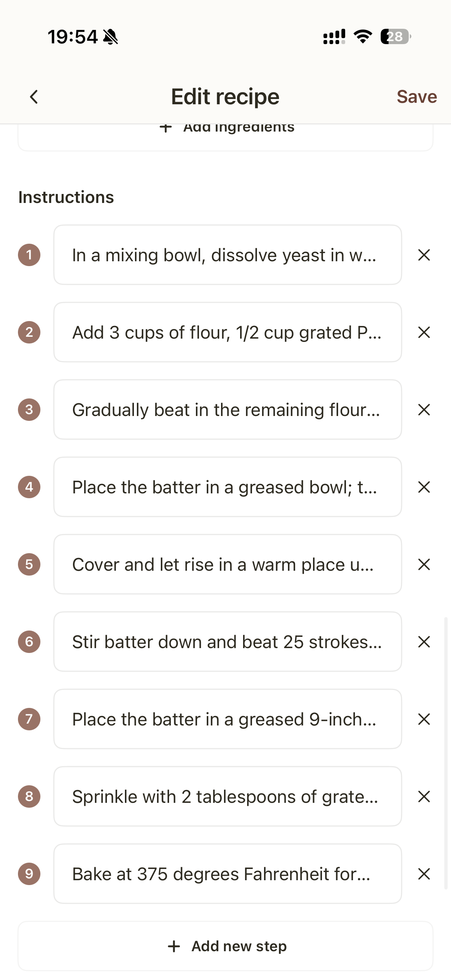Delete step 4 using X icon
Viewport: 451px width, 980px height.
424,487
